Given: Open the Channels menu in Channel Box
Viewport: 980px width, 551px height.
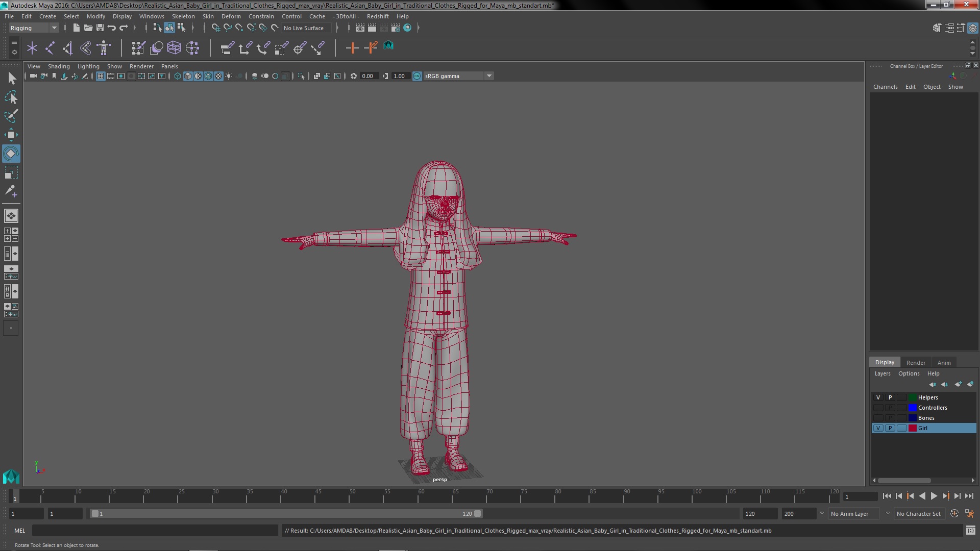Looking at the screenshot, I should (x=885, y=87).
